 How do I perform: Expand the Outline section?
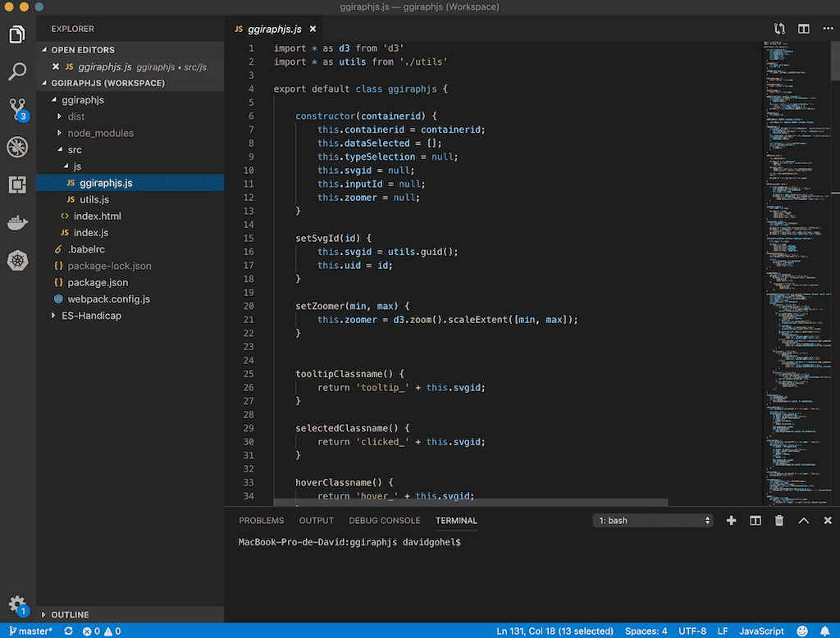tap(44, 614)
